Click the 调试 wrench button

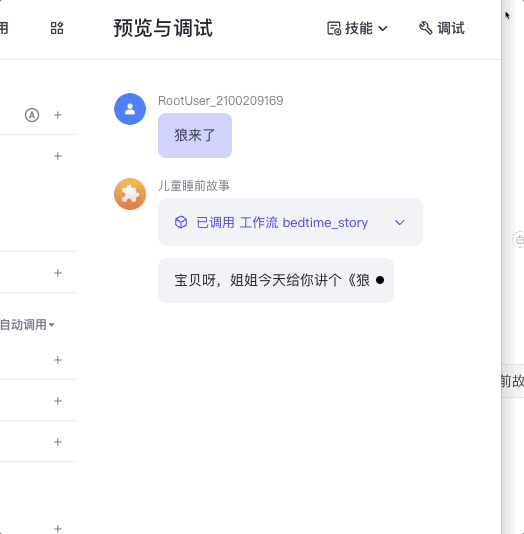click(442, 28)
